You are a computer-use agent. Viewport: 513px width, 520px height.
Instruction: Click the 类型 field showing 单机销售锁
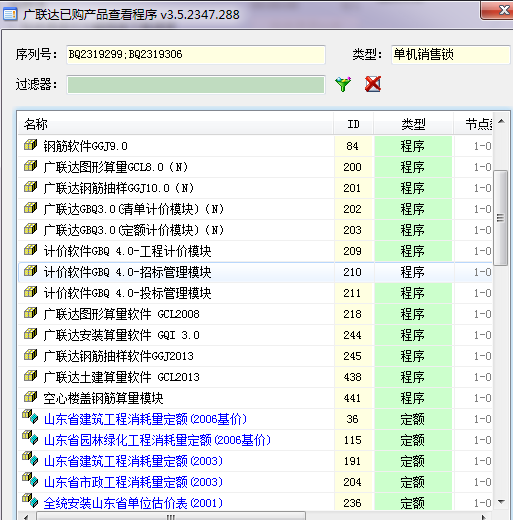(x=451, y=54)
